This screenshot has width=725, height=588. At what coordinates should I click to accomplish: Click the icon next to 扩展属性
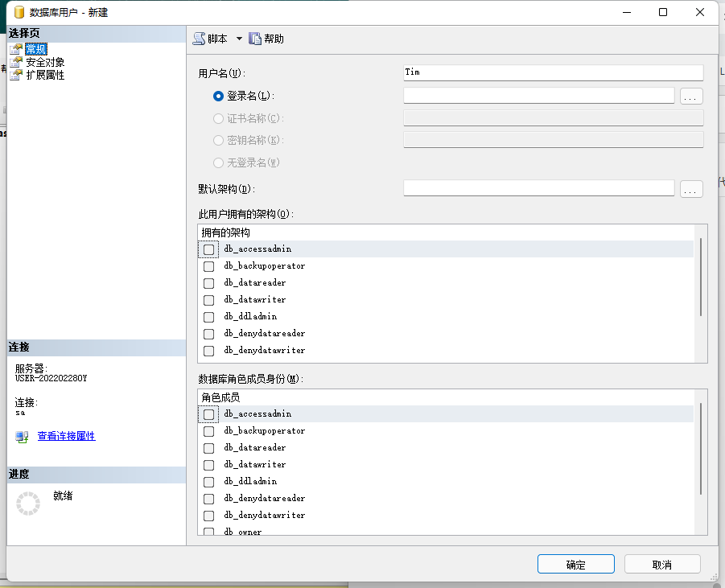16,75
